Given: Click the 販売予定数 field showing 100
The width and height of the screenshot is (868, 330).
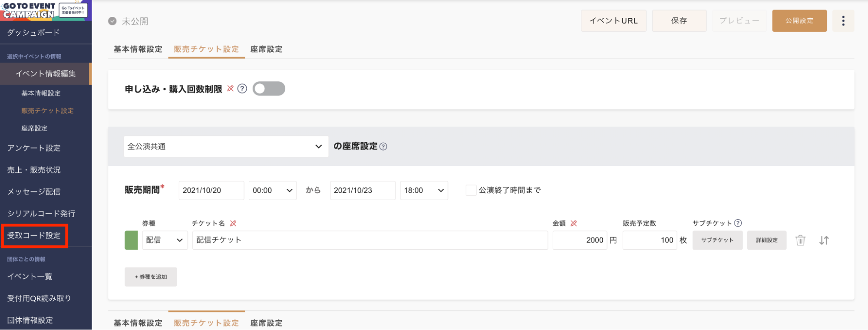Looking at the screenshot, I should tap(650, 240).
